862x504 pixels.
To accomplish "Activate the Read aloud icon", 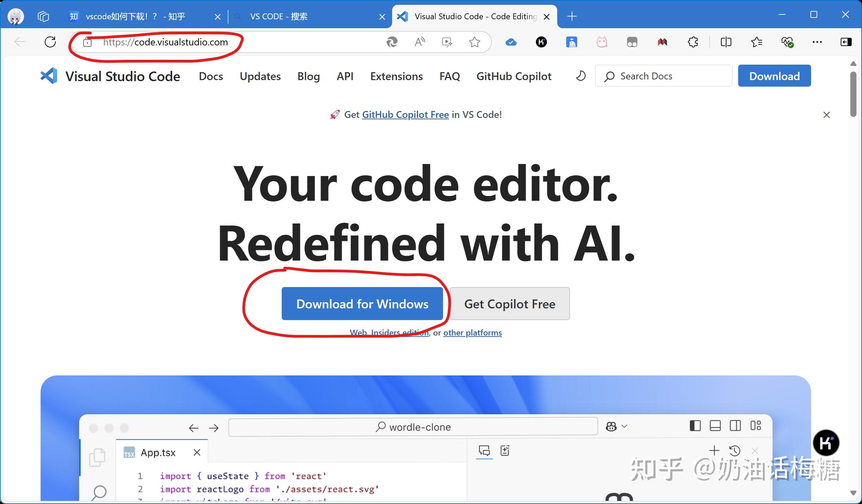I will (420, 42).
